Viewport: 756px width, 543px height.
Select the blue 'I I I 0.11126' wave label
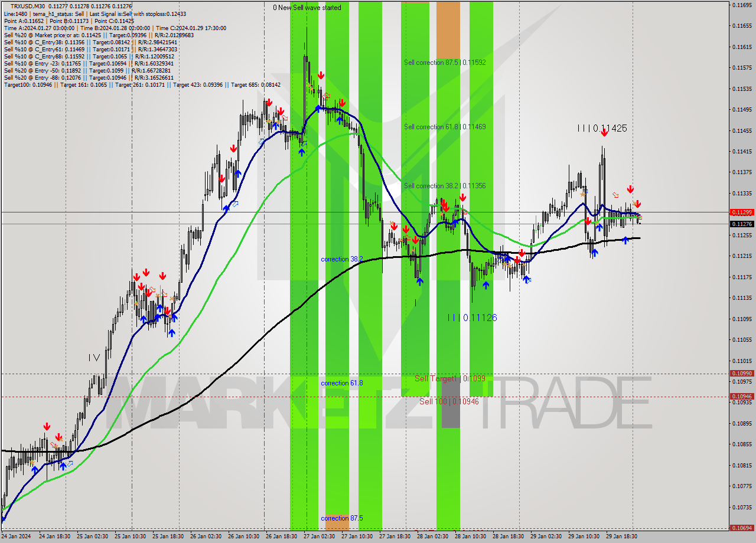(x=472, y=318)
